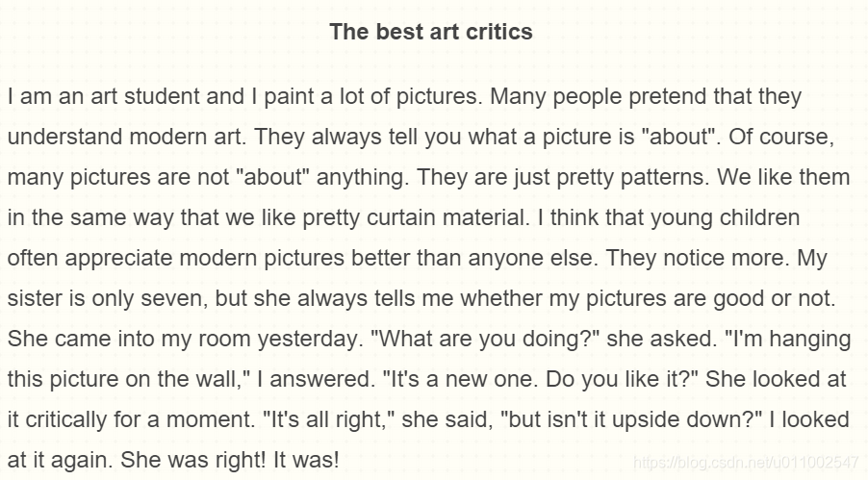
Task: Click the title "The best art critics"
Action: (430, 32)
